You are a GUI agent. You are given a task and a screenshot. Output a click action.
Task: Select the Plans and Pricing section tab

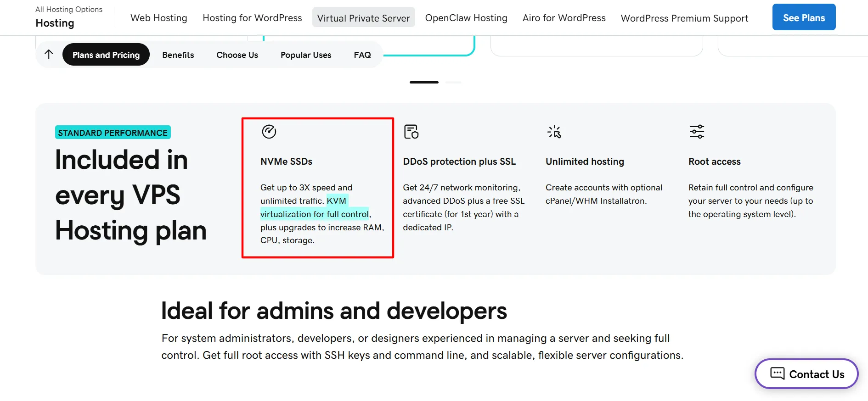pyautogui.click(x=106, y=55)
